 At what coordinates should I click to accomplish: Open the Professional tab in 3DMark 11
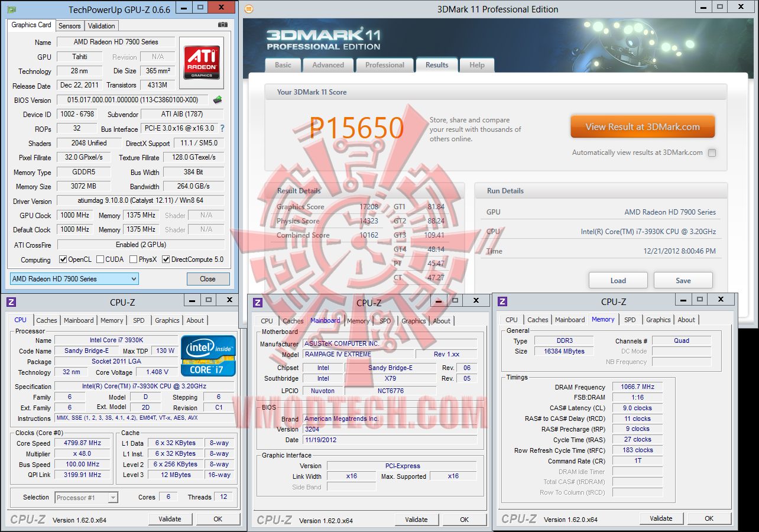coord(385,65)
